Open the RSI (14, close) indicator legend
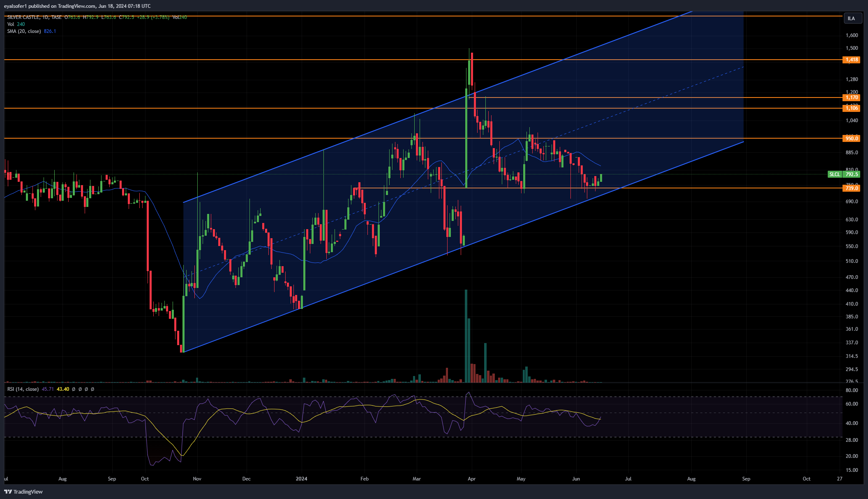The image size is (868, 499). (x=23, y=389)
